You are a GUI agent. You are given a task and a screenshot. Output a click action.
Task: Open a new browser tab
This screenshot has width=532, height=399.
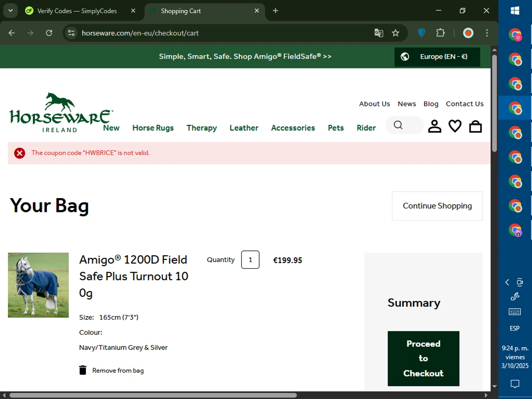click(x=276, y=11)
